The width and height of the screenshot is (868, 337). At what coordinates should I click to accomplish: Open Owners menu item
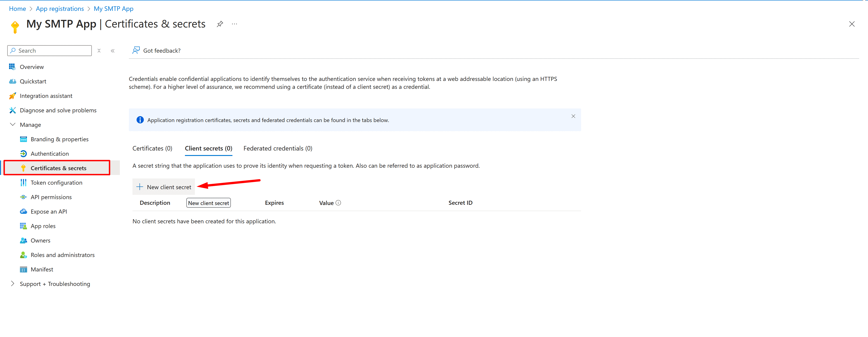point(40,240)
